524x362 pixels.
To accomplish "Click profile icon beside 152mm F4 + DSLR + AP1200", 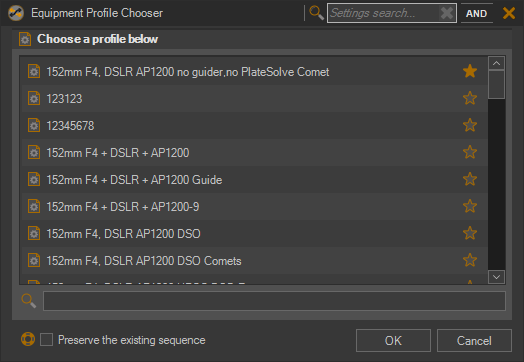I will click(x=34, y=153).
